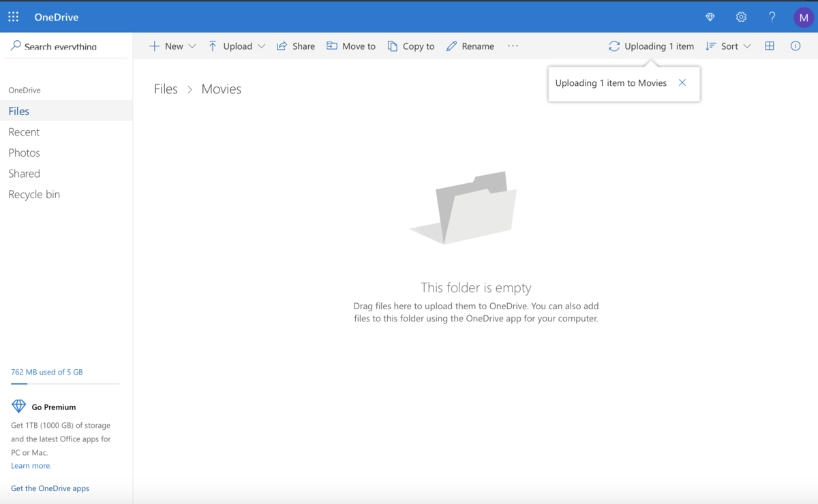Click the OneDrive title in the header
Image resolution: width=818 pixels, height=504 pixels.
tap(57, 17)
